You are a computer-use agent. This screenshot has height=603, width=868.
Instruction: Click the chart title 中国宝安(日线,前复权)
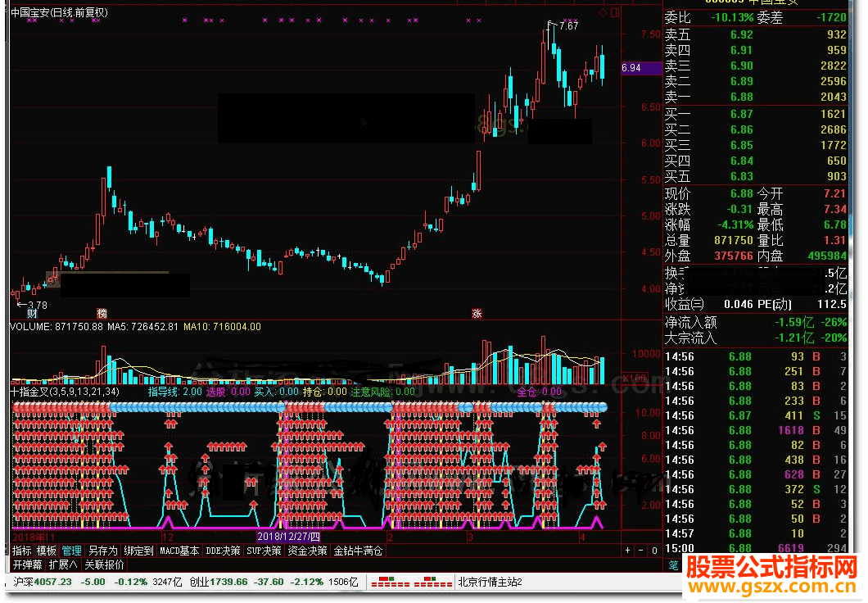pos(59,12)
